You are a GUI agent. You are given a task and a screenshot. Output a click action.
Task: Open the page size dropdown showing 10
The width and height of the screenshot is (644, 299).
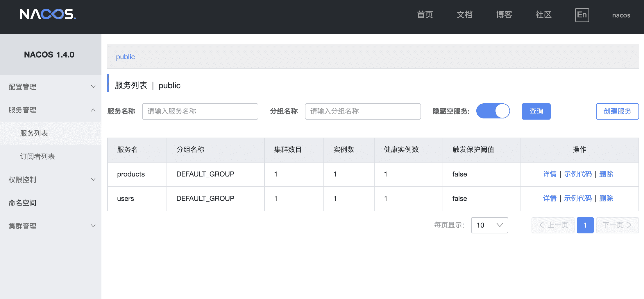(x=489, y=225)
